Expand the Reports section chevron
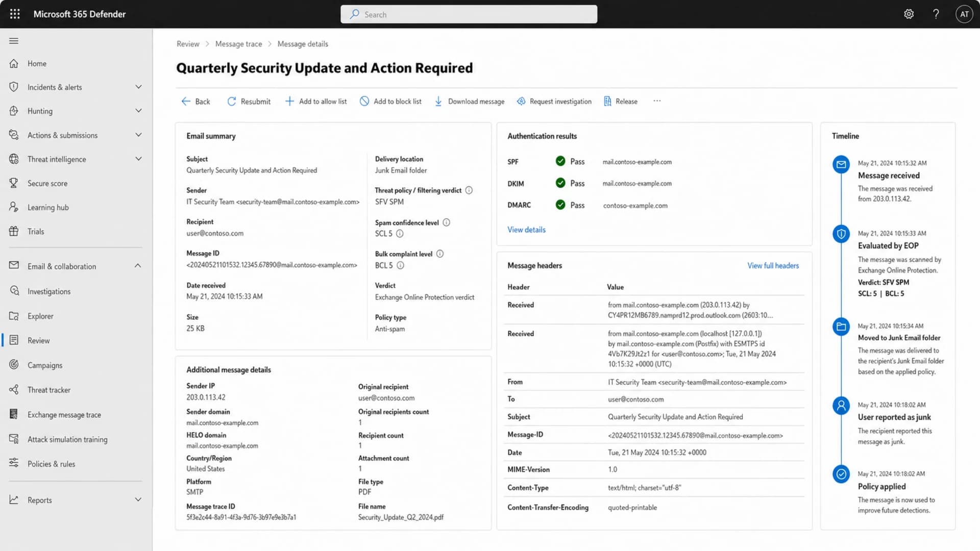 pos(138,499)
